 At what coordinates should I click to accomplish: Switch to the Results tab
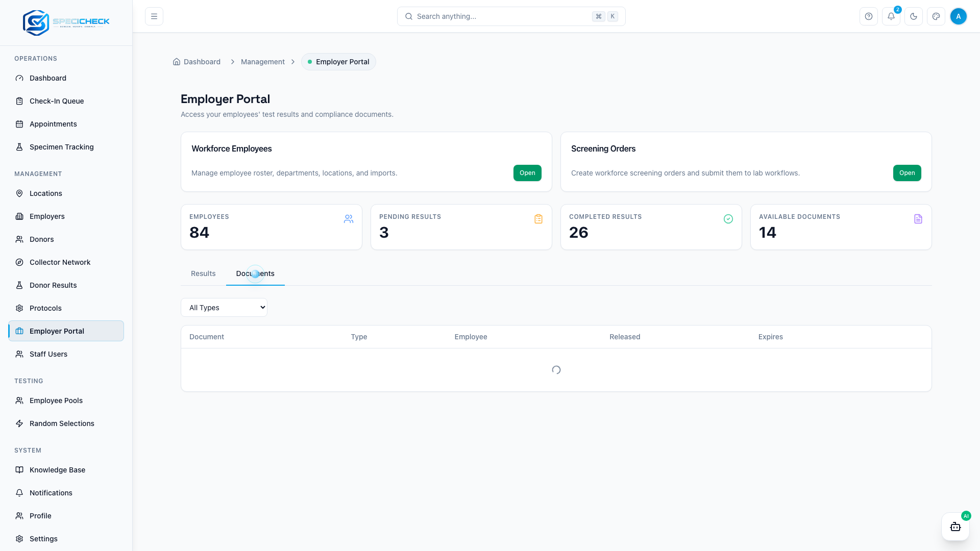point(203,273)
